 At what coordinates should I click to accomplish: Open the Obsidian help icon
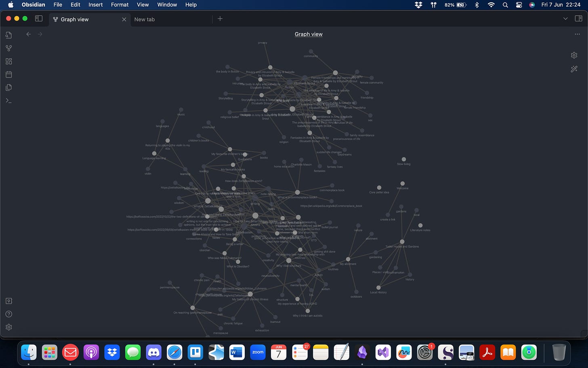(x=8, y=314)
